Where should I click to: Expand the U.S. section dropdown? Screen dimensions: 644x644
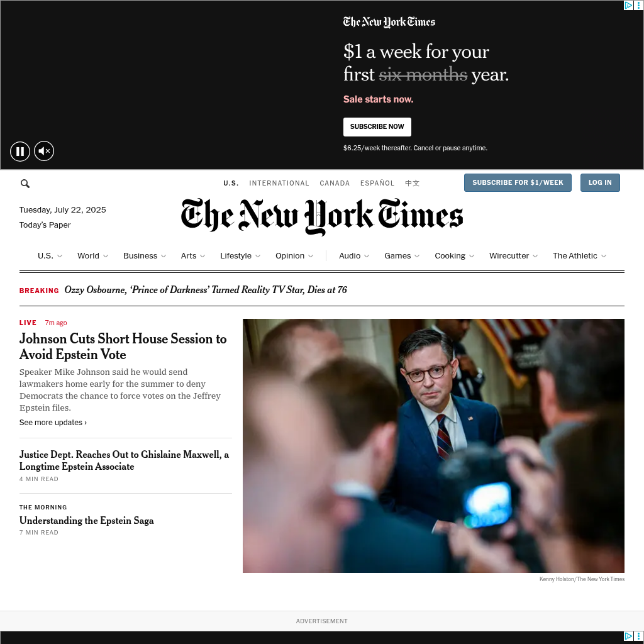(50, 256)
